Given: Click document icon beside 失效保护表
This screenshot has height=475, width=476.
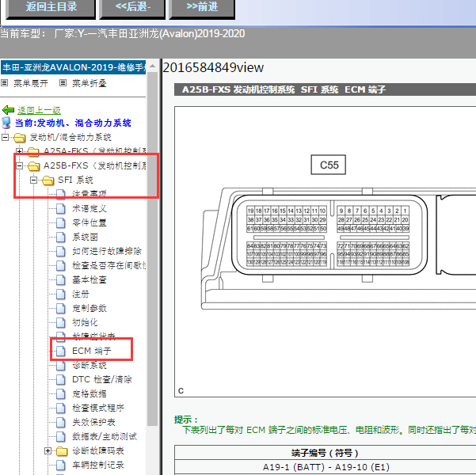Looking at the screenshot, I should pyautogui.click(x=61, y=422).
